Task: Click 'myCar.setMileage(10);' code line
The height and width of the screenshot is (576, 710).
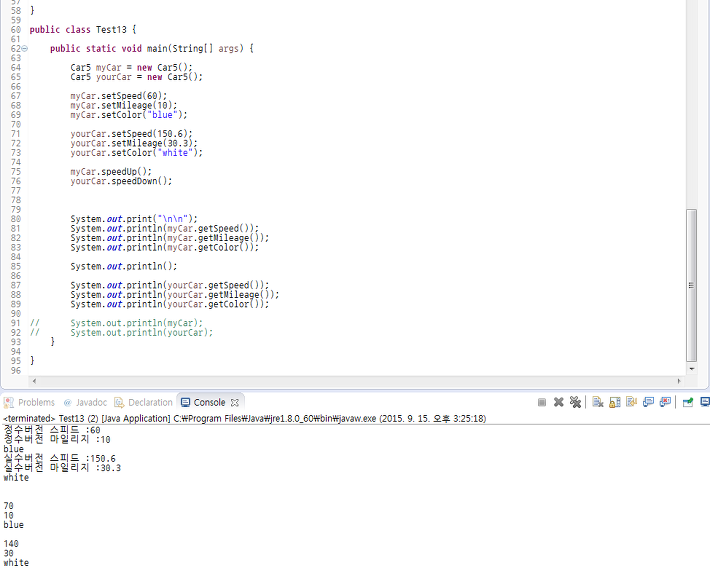Action: click(124, 106)
